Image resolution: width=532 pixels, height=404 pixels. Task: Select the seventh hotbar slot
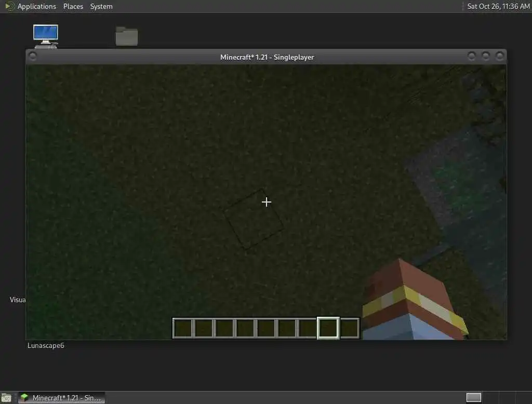pyautogui.click(x=308, y=328)
